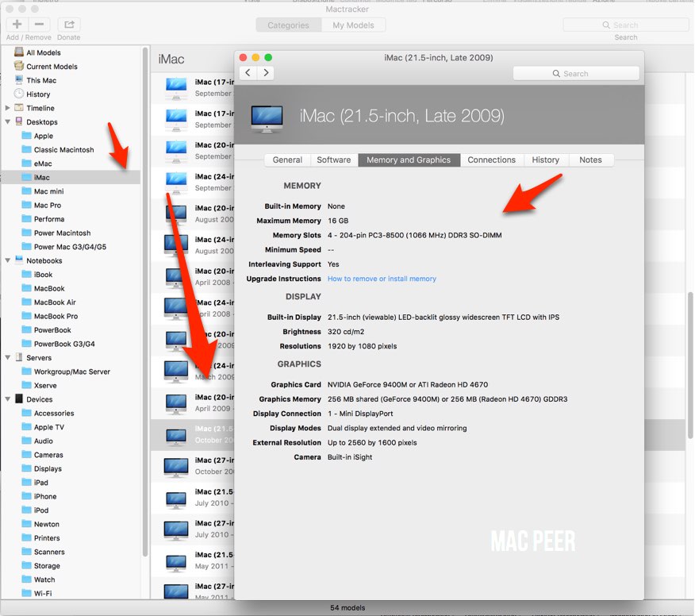Select the Memory and Graphics tab
The width and height of the screenshot is (695, 616).
coord(409,160)
